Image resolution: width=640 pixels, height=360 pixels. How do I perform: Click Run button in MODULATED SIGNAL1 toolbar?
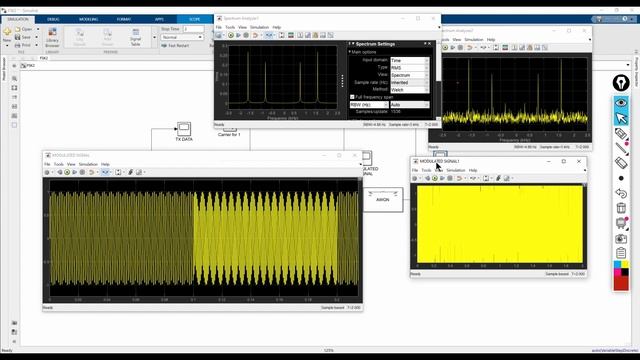pyautogui.click(x=435, y=178)
